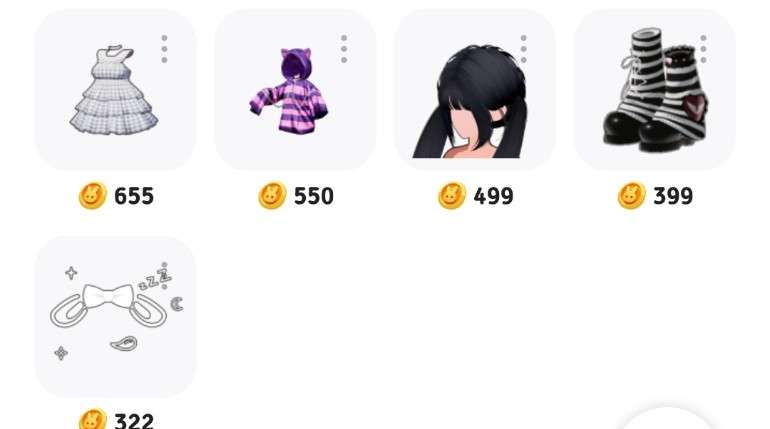
Task: Tap the 655 price label
Action: 134,196
